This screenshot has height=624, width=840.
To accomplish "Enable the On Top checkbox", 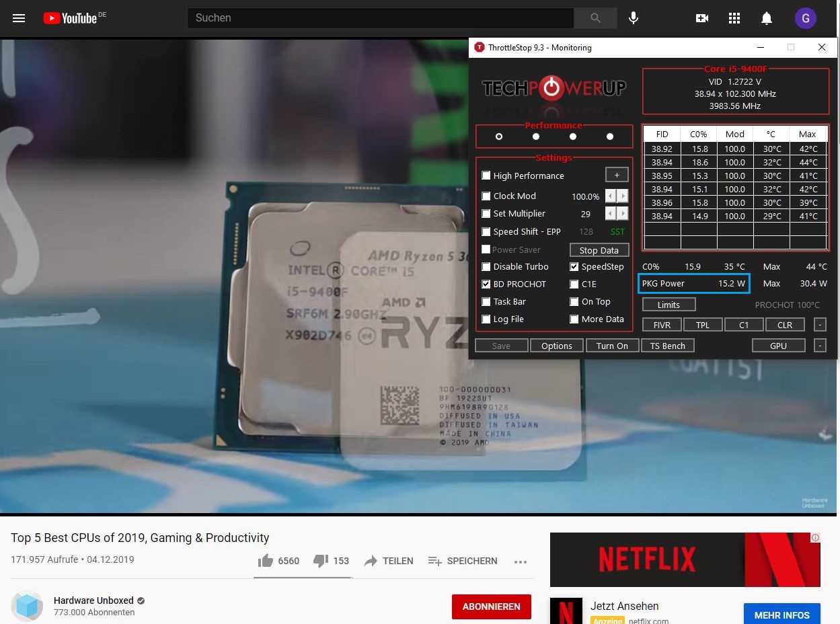I will pyautogui.click(x=574, y=301).
